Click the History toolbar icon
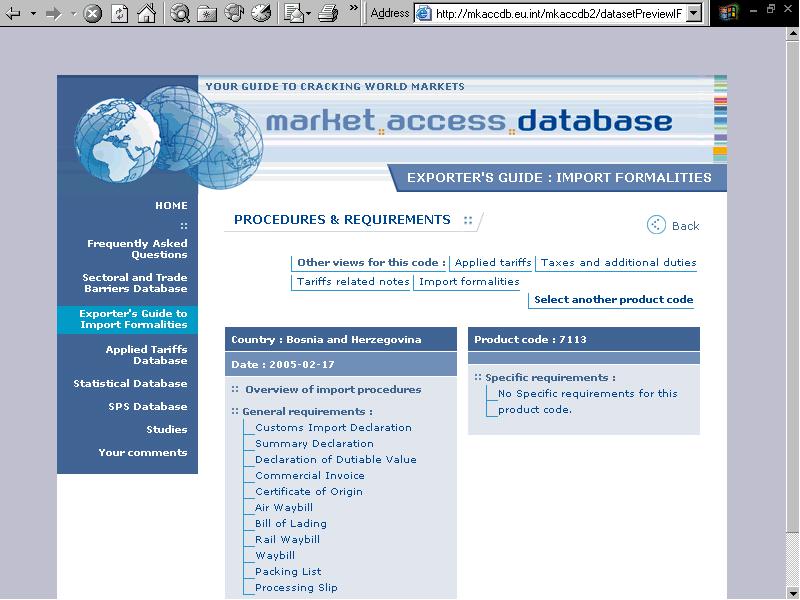 (261, 13)
